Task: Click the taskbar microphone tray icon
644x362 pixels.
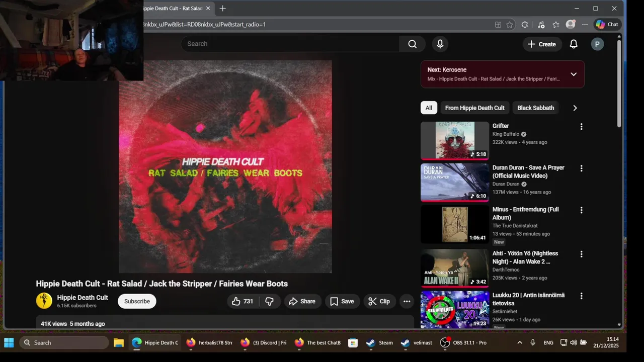Action: pos(533,343)
